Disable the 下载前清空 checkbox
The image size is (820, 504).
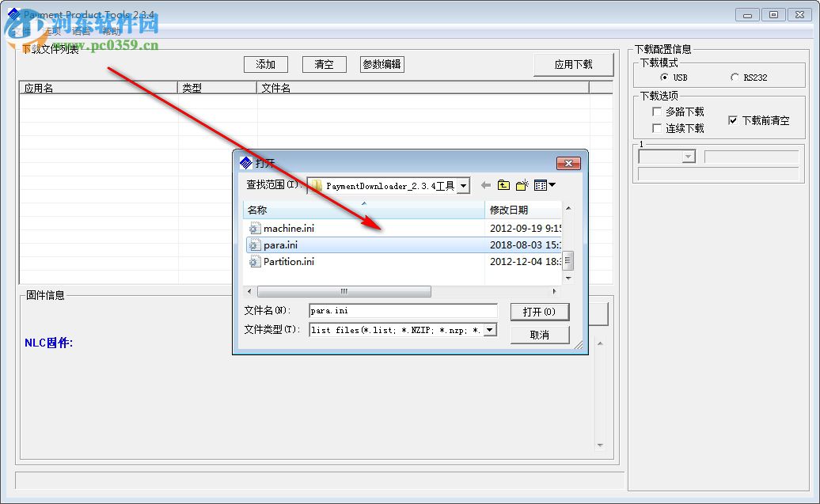pos(732,120)
